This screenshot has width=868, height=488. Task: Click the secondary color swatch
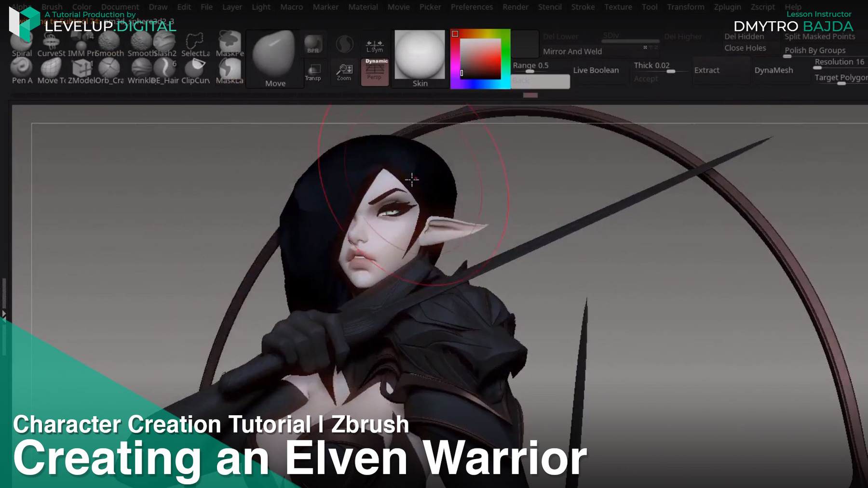coord(525,43)
